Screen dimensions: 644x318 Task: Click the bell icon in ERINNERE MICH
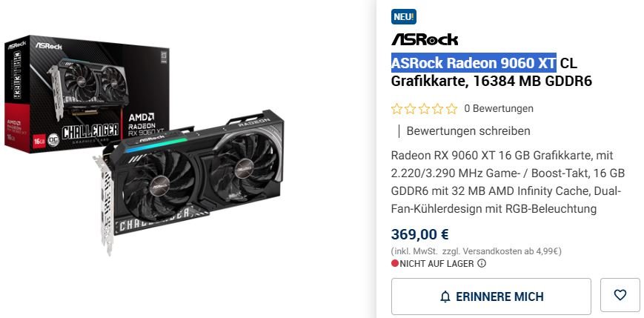445,297
